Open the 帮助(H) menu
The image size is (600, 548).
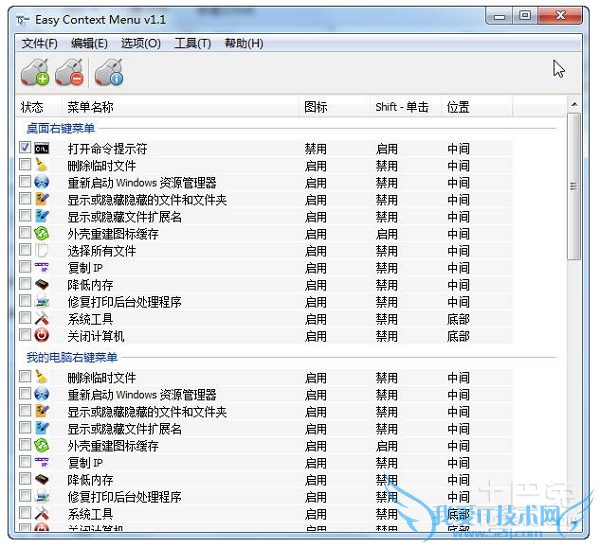point(244,43)
